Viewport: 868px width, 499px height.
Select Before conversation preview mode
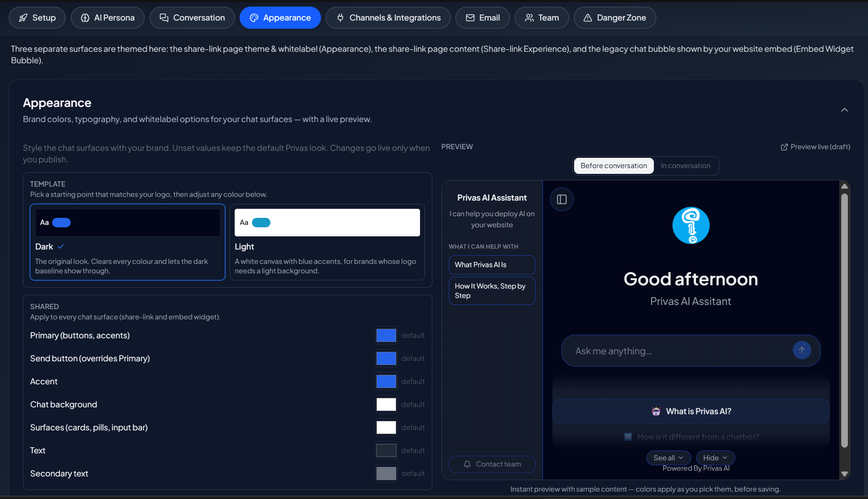click(x=614, y=166)
